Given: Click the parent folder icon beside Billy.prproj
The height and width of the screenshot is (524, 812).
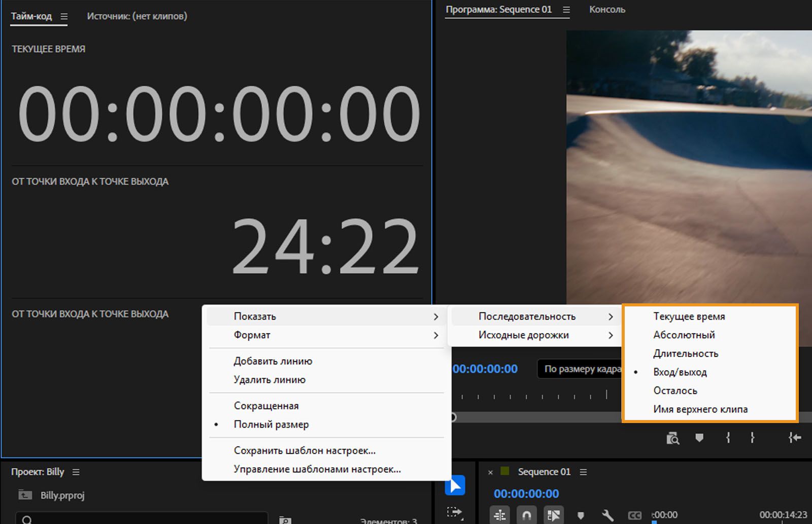Looking at the screenshot, I should (x=25, y=495).
